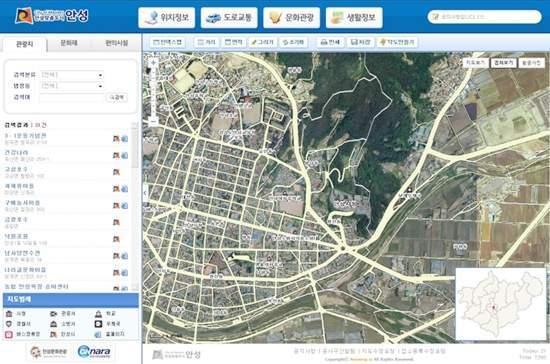The width and height of the screenshot is (550, 364).
Task: Expand the 검색분류 dropdown
Action: pos(72,75)
